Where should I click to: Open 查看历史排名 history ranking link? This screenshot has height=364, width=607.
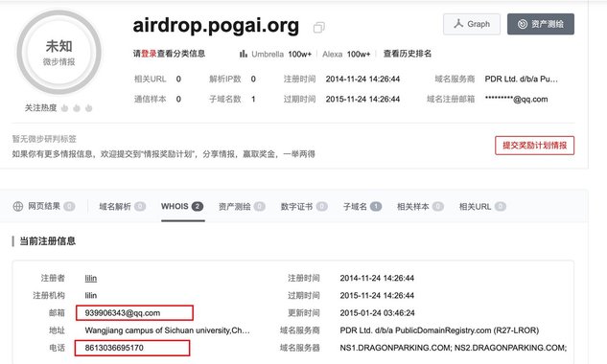[408, 54]
